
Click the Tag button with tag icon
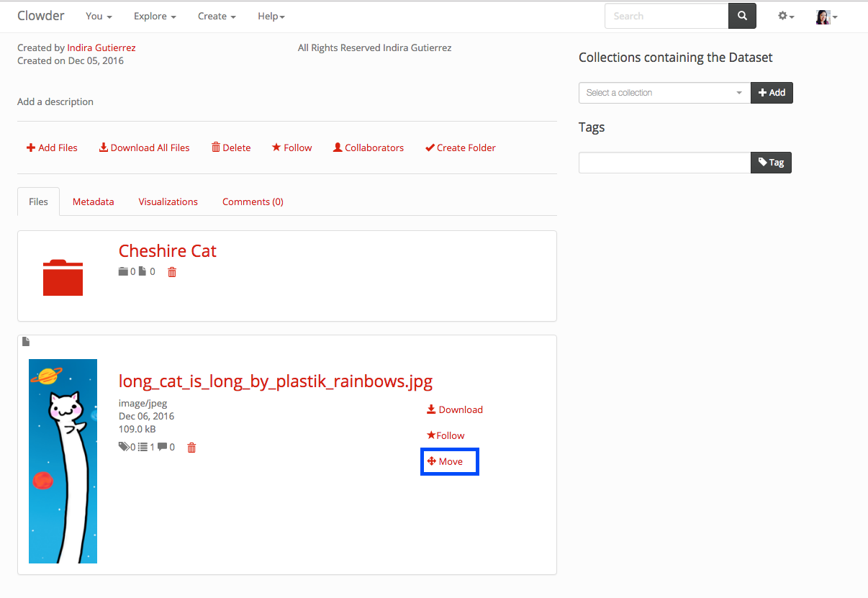pyautogui.click(x=771, y=163)
